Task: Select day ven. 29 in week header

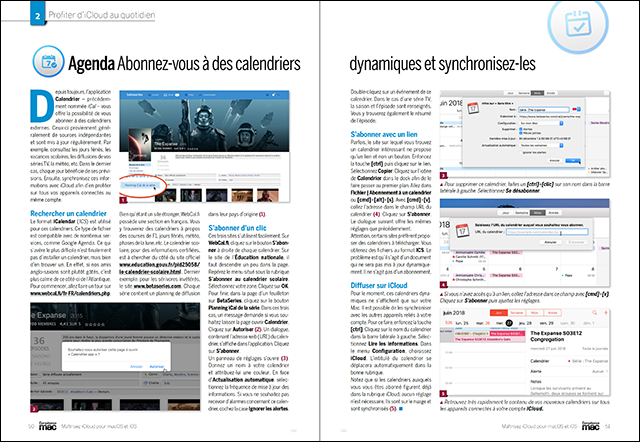Action: [547, 323]
